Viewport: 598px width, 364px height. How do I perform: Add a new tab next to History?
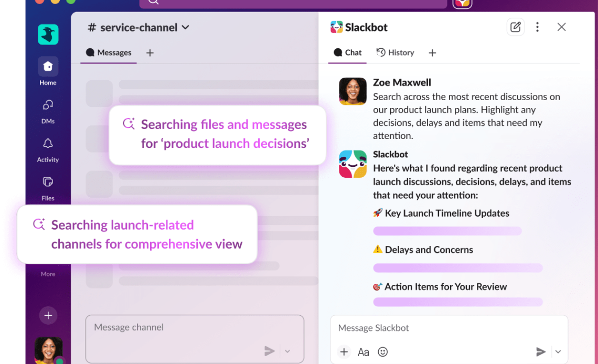pos(432,52)
